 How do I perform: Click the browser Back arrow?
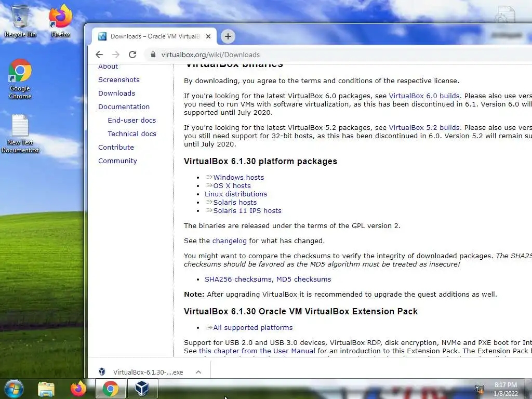coord(99,55)
